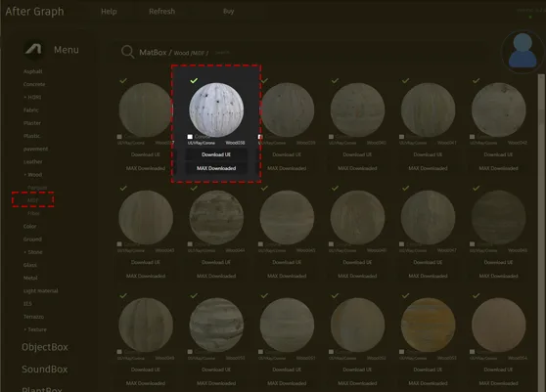This screenshot has height=392, width=546.
Task: Expand the HDRI category
Action: (32, 97)
